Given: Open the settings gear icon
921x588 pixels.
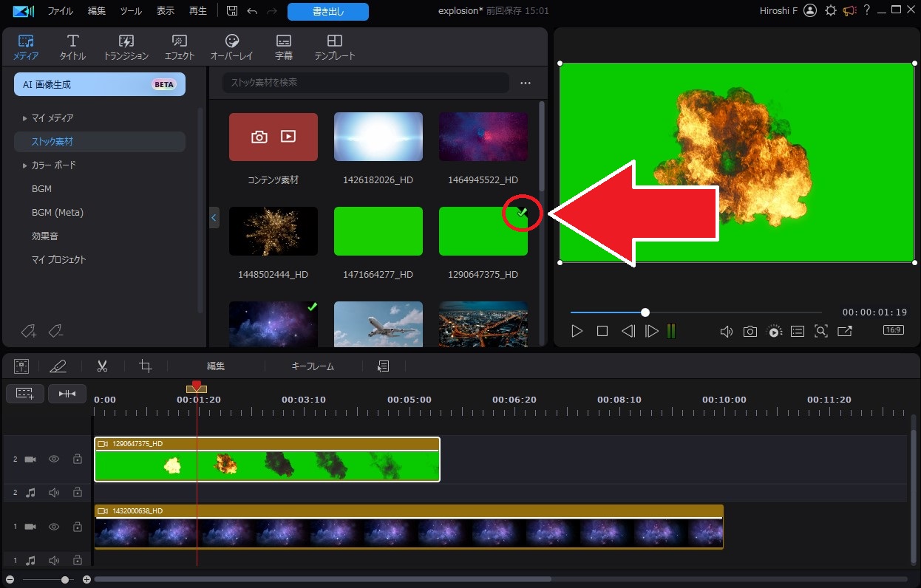Looking at the screenshot, I should (831, 10).
